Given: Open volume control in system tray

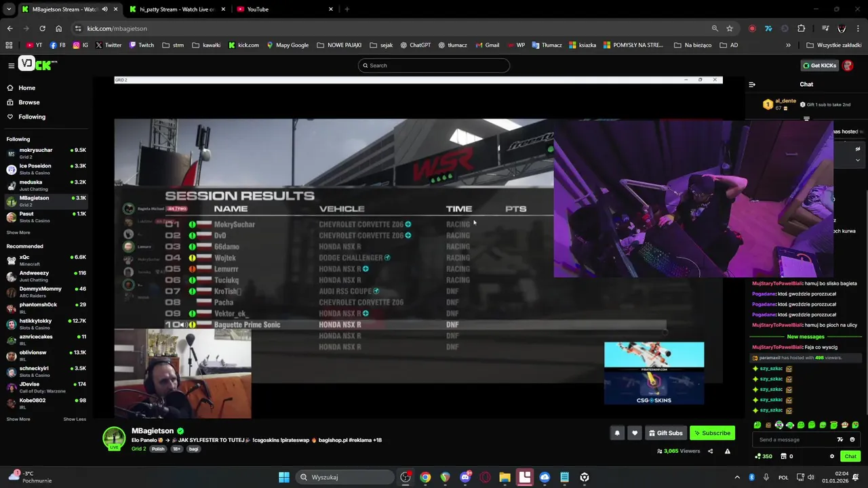Looking at the screenshot, I should pyautogui.click(x=811, y=477).
